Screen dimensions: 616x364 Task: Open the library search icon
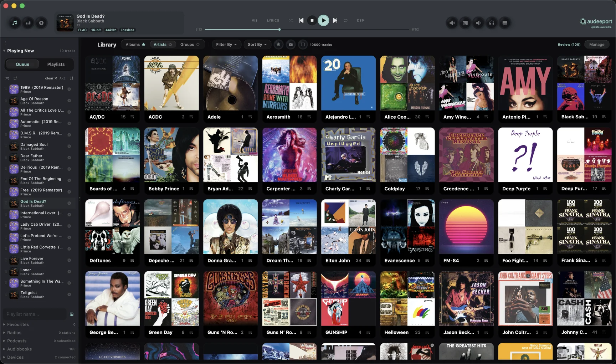coord(278,45)
